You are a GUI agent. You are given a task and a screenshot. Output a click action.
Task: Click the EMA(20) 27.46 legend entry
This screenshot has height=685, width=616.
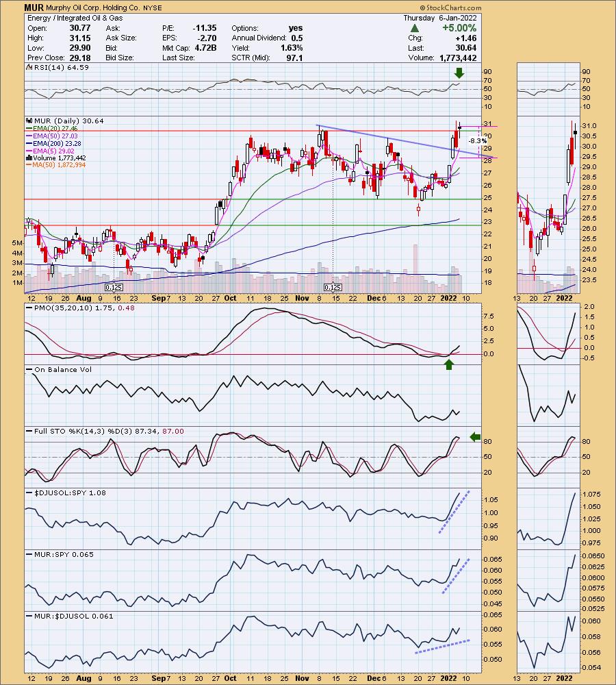point(53,129)
